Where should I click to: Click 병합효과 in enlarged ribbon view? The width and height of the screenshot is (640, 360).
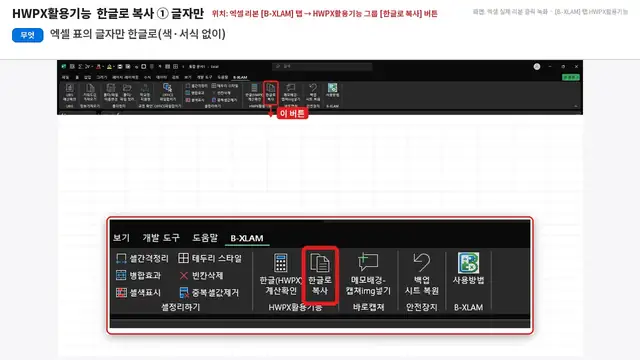138,276
